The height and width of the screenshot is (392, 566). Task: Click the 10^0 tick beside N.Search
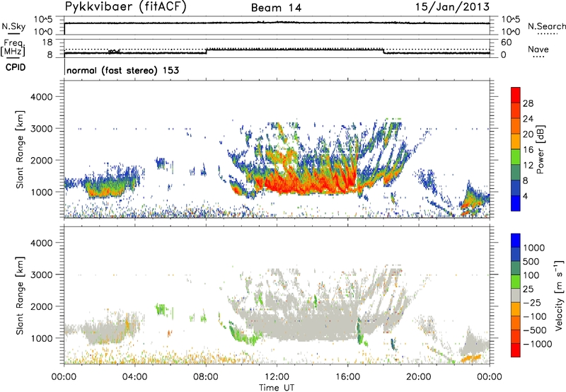tap(511, 32)
